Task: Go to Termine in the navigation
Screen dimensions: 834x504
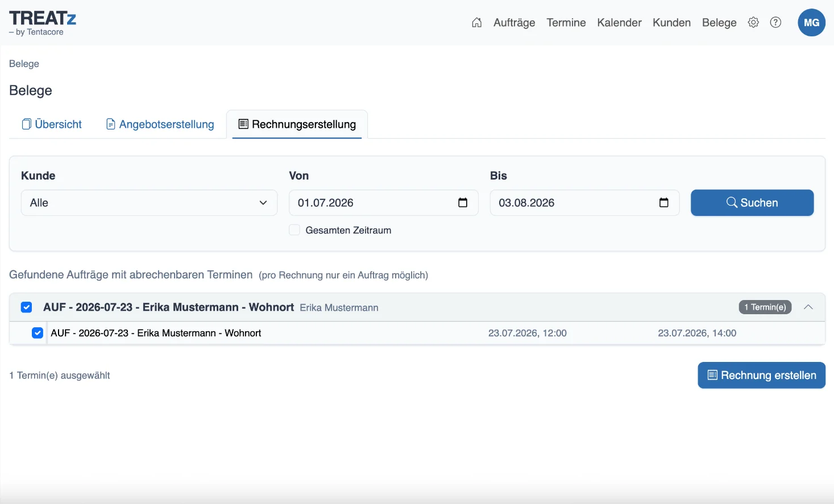Action: click(x=566, y=23)
